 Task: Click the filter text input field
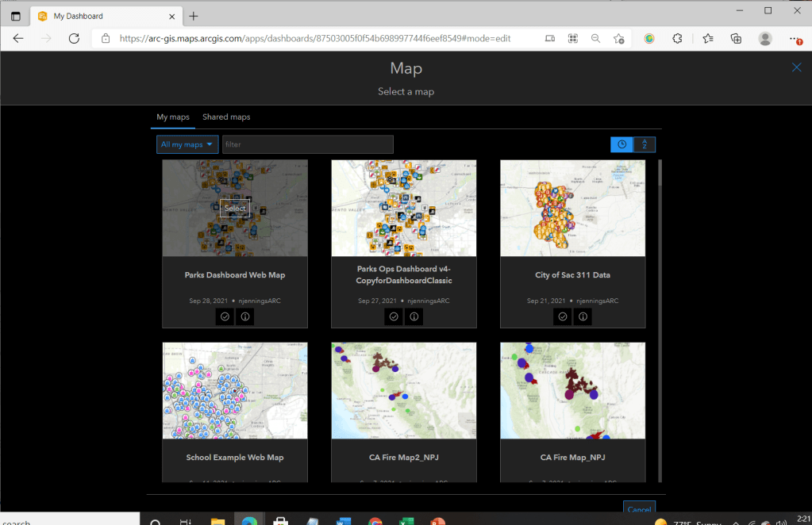[x=307, y=144]
